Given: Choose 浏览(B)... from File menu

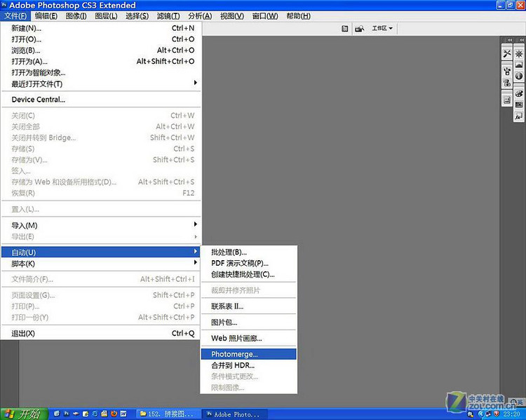Looking at the screenshot, I should point(101,50).
